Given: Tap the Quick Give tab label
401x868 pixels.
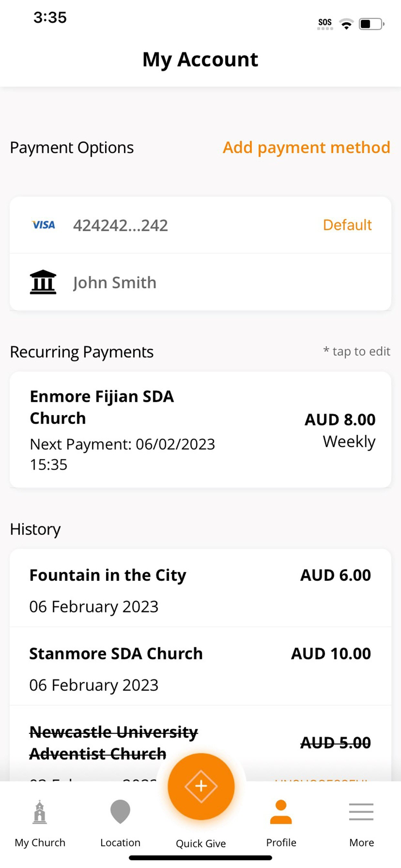Looking at the screenshot, I should (201, 843).
